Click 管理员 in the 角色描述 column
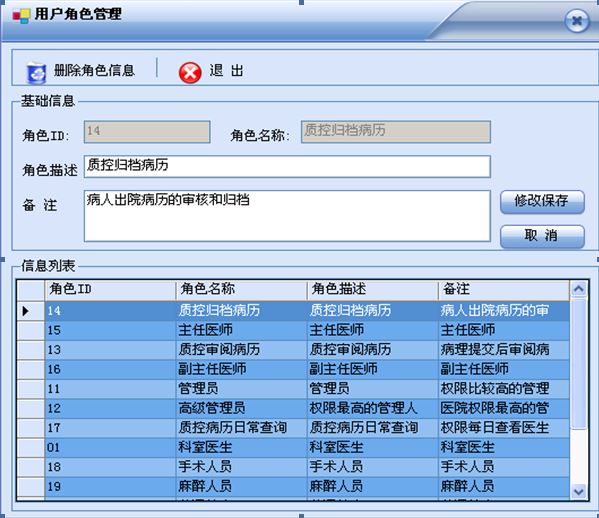This screenshot has width=599, height=518. click(x=372, y=389)
